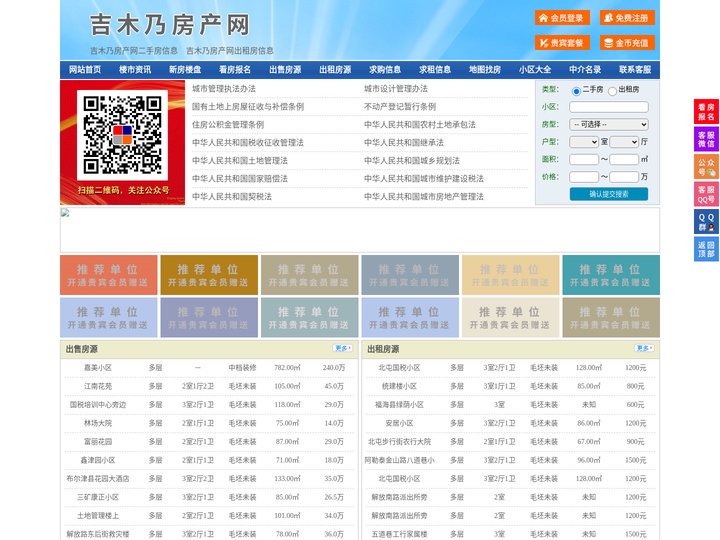Click the minimum 面积 input field
720x540 pixels.
(x=584, y=159)
